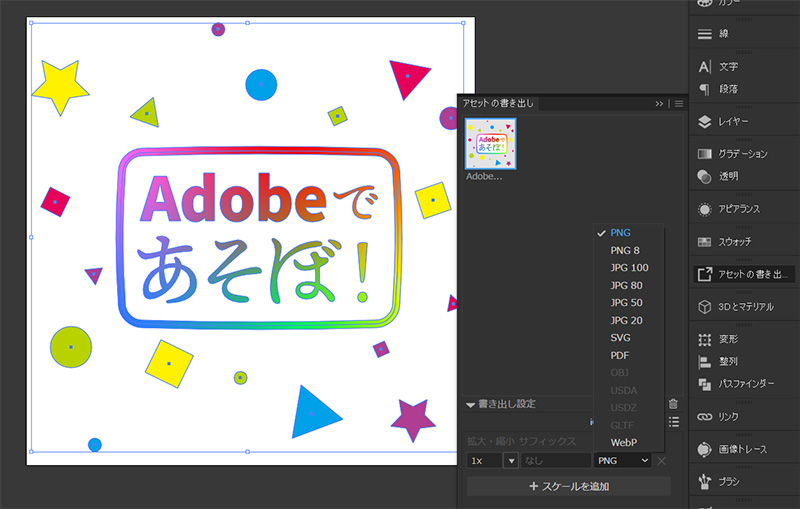Select the large olive-green circle on the canvas
The image size is (800, 509).
71,347
